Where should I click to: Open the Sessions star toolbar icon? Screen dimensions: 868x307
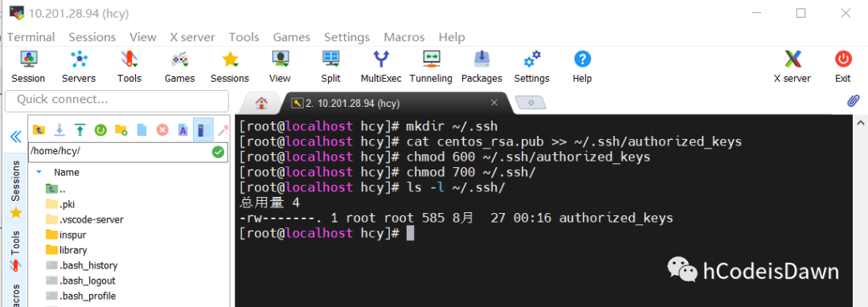(x=230, y=67)
